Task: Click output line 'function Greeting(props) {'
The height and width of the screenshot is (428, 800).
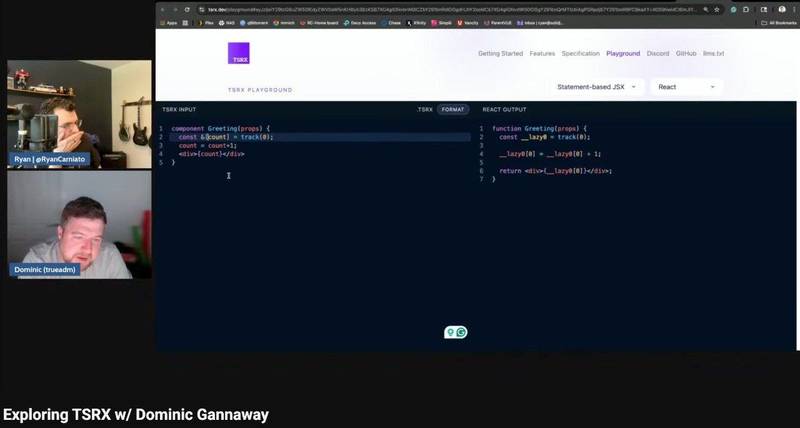Action: (x=539, y=129)
